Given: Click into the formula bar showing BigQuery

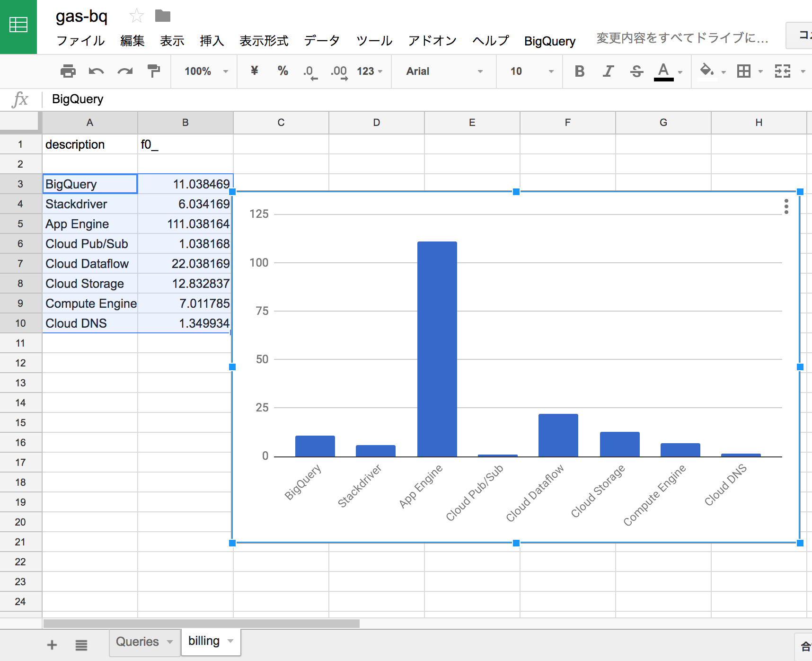Looking at the screenshot, I should [x=426, y=99].
